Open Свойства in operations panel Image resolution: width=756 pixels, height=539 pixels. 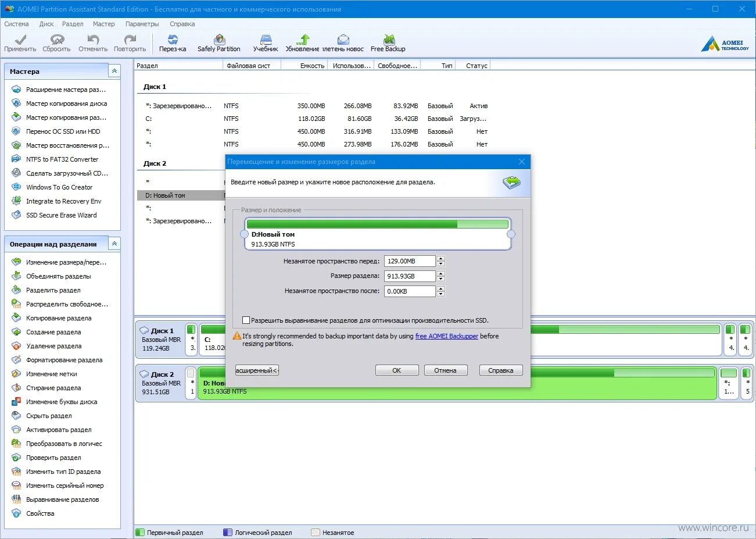click(x=40, y=513)
